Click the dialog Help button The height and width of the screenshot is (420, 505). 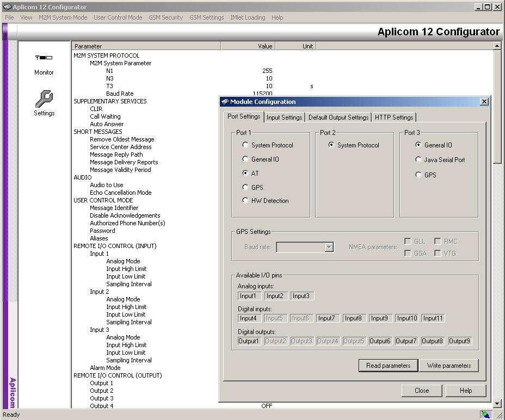click(x=466, y=391)
